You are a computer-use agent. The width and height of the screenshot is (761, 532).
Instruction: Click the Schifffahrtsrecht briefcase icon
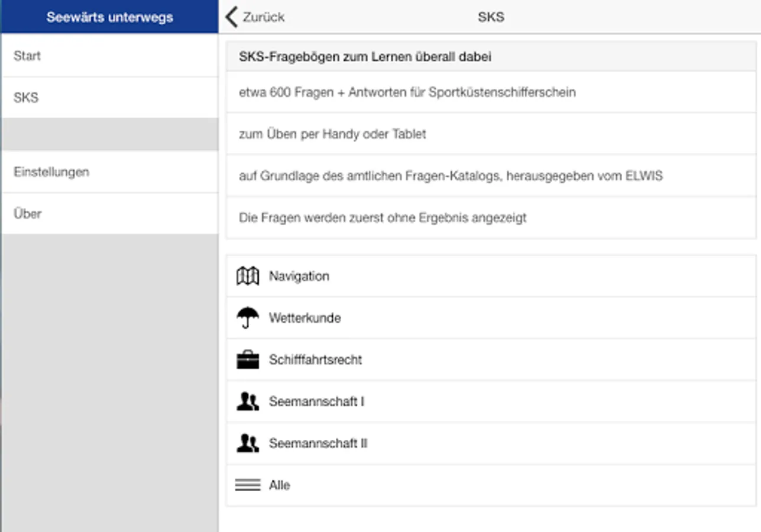(248, 359)
